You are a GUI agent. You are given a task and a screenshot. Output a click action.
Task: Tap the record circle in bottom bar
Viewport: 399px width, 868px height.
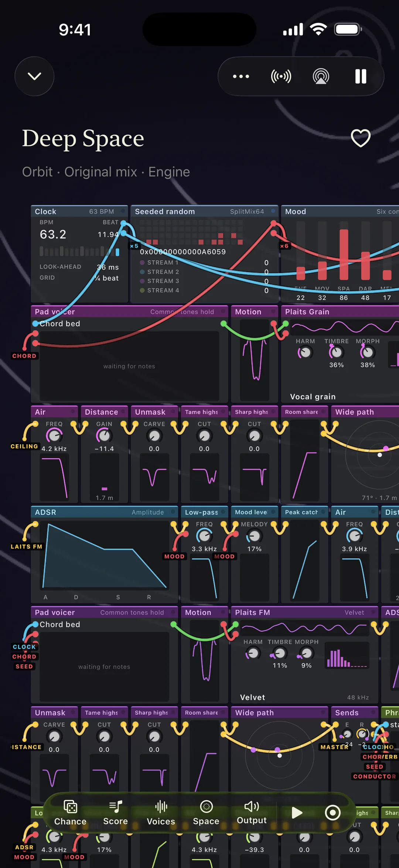point(332,813)
